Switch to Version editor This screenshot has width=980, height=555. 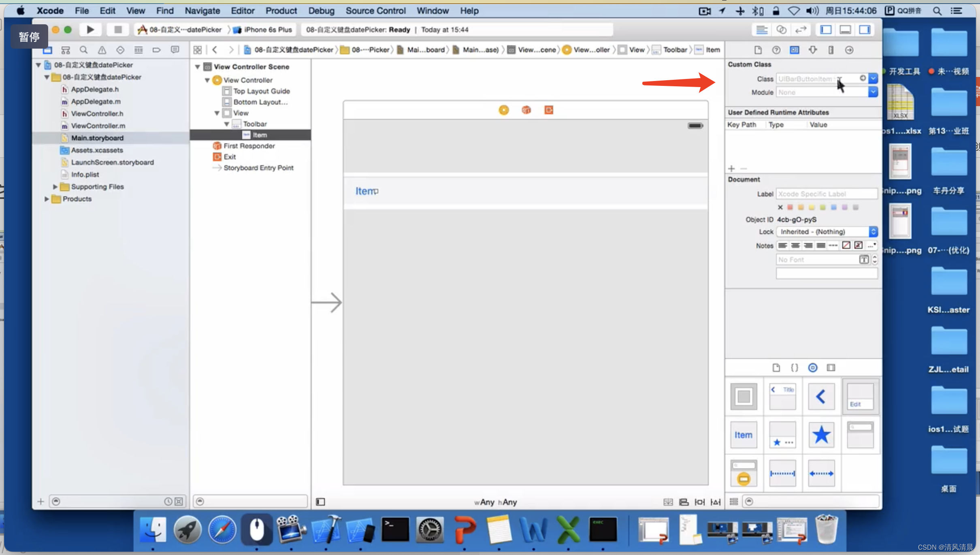(801, 30)
